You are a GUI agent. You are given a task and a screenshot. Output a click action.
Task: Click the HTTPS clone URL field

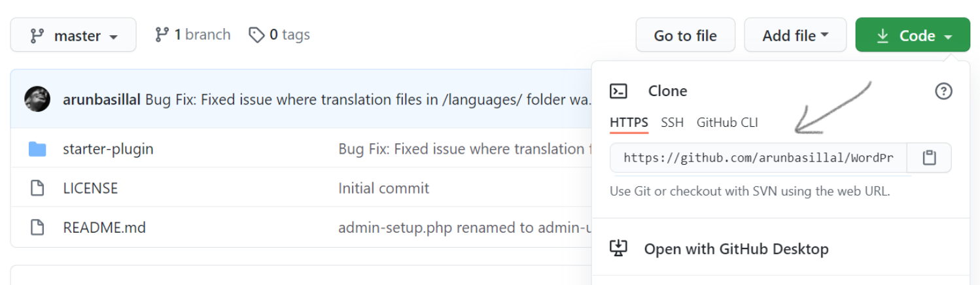(x=758, y=158)
